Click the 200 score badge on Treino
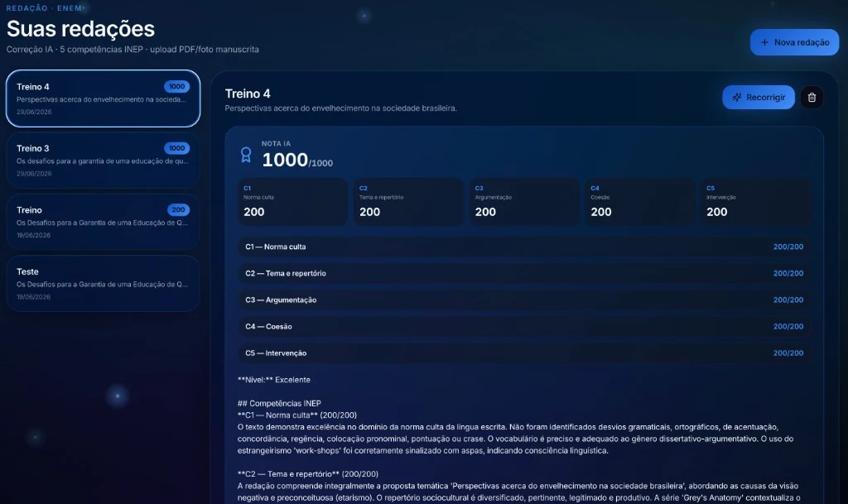Viewport: 848px width, 504px height. (179, 209)
